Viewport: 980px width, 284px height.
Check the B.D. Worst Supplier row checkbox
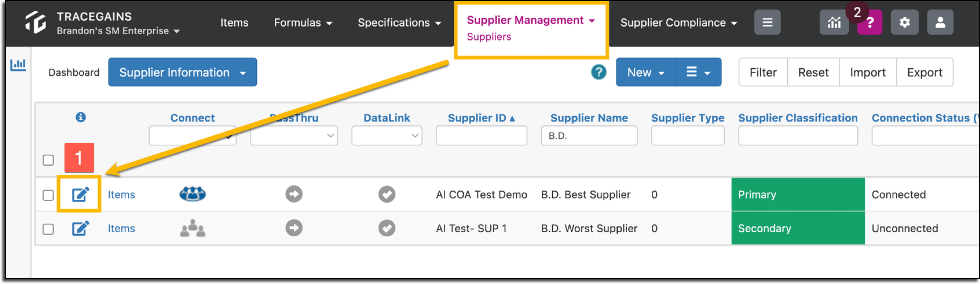pyautogui.click(x=48, y=229)
